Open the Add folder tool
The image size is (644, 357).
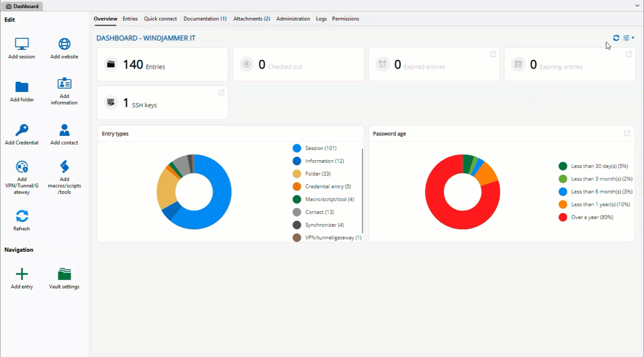[x=21, y=86]
